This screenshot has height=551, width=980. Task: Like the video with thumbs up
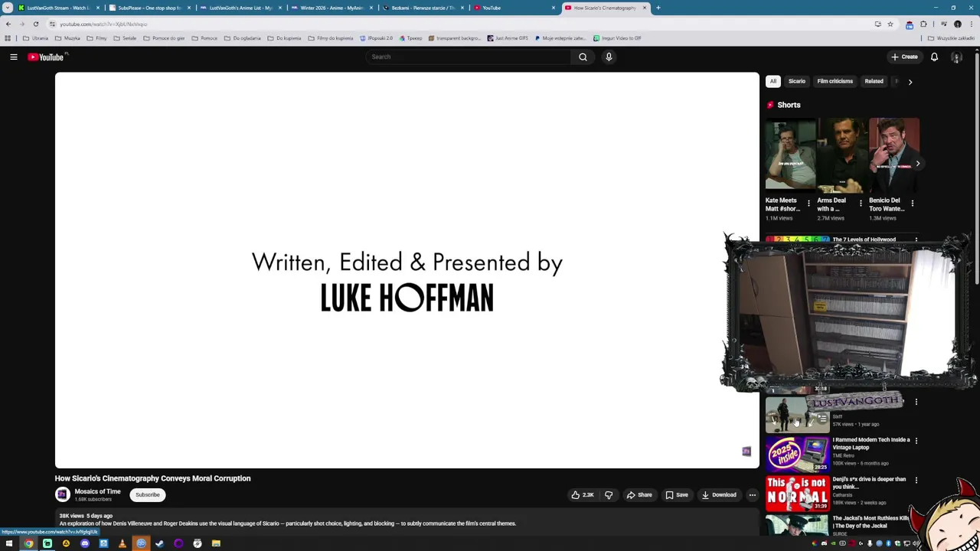click(x=583, y=495)
